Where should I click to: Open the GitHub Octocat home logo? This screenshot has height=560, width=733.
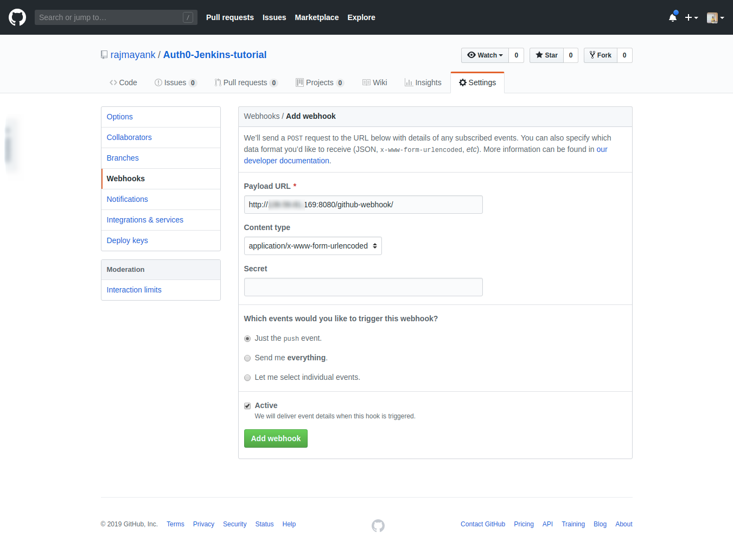point(17,17)
